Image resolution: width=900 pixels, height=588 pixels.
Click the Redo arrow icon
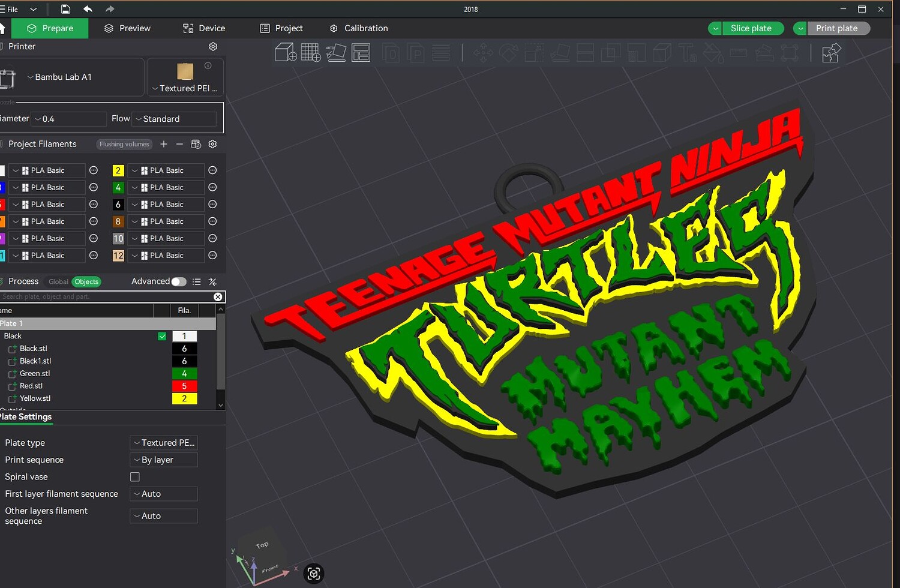click(110, 9)
